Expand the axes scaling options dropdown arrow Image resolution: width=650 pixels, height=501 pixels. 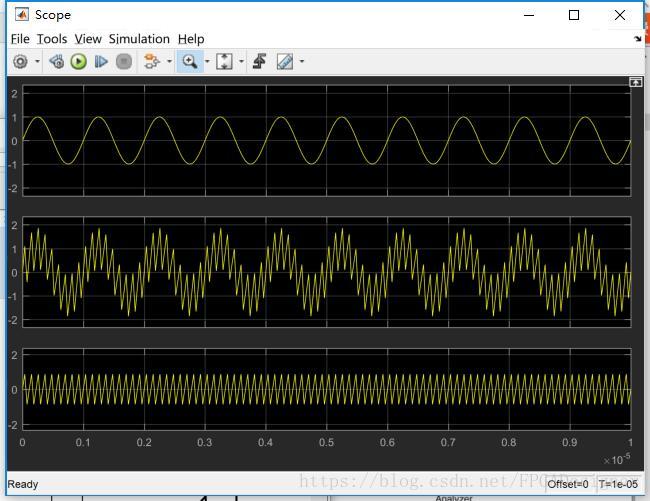click(242, 62)
